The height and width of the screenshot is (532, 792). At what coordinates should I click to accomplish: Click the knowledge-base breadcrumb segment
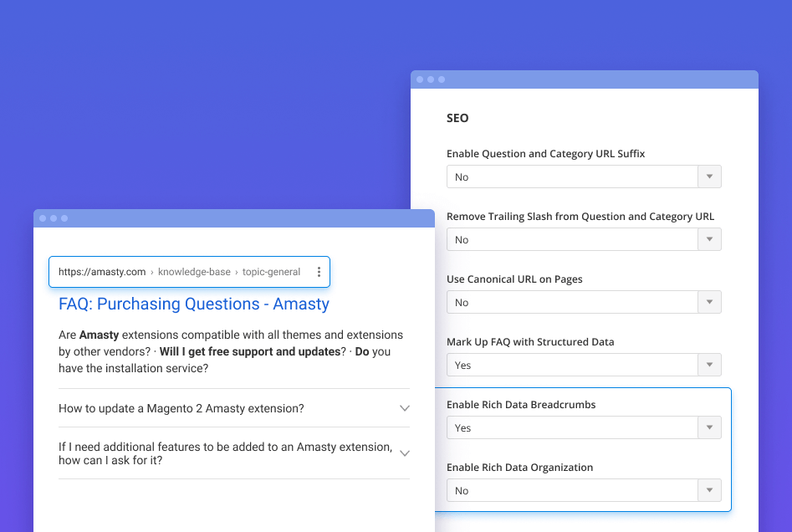click(x=194, y=272)
